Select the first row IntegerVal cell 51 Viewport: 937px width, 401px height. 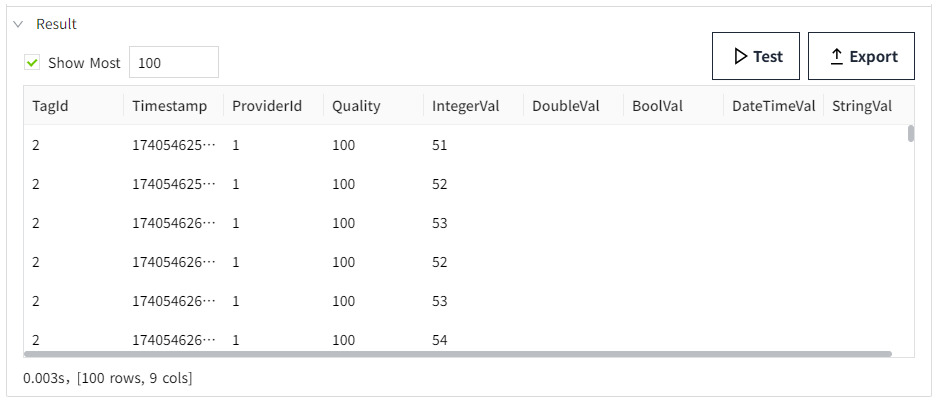440,145
